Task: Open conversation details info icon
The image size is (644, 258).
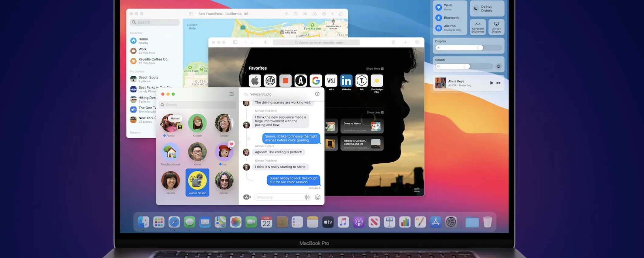Action: tap(317, 94)
